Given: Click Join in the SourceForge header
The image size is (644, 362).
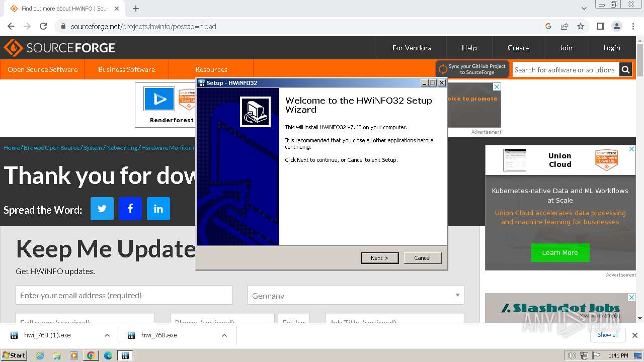Looking at the screenshot, I should click(566, 48).
